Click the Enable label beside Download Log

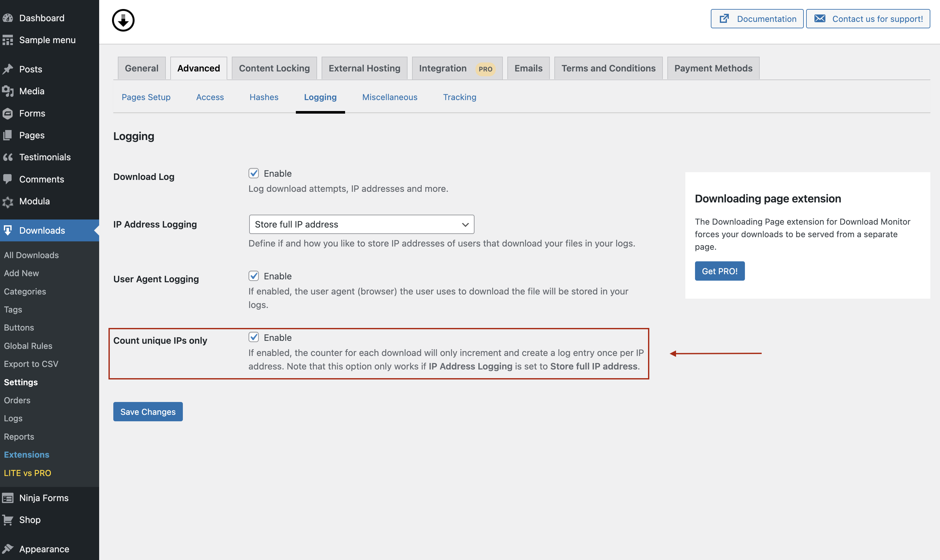point(278,173)
